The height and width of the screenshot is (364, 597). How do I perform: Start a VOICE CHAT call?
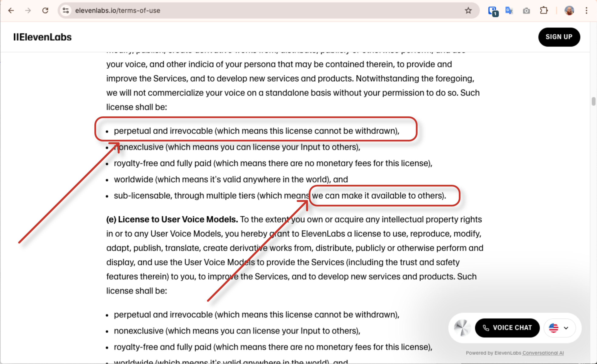tap(507, 328)
